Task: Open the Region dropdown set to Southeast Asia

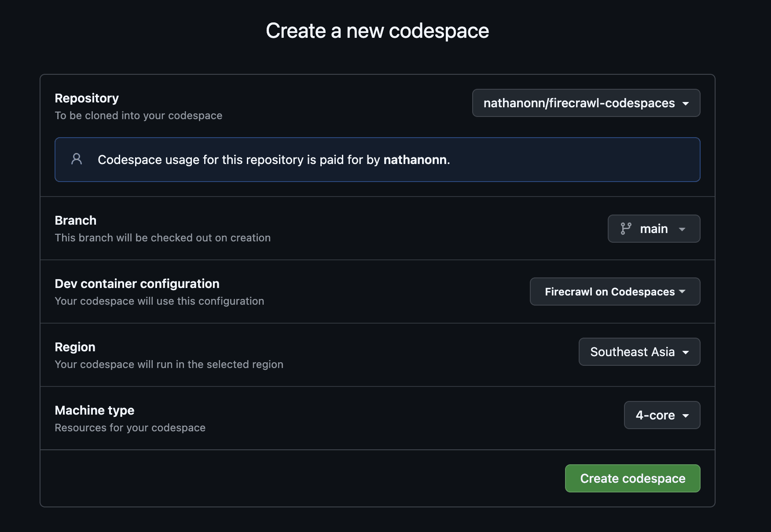Action: tap(639, 352)
